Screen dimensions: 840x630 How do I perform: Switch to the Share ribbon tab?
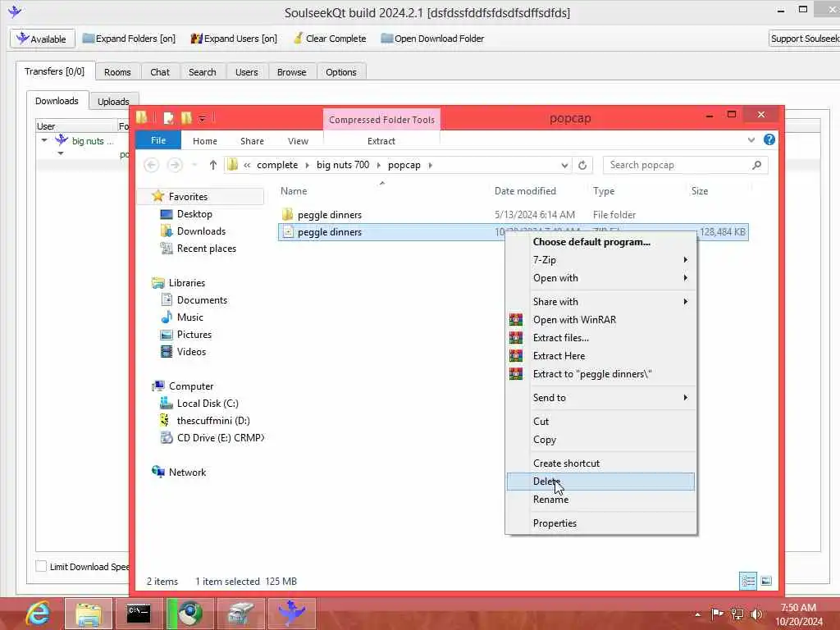click(x=252, y=141)
